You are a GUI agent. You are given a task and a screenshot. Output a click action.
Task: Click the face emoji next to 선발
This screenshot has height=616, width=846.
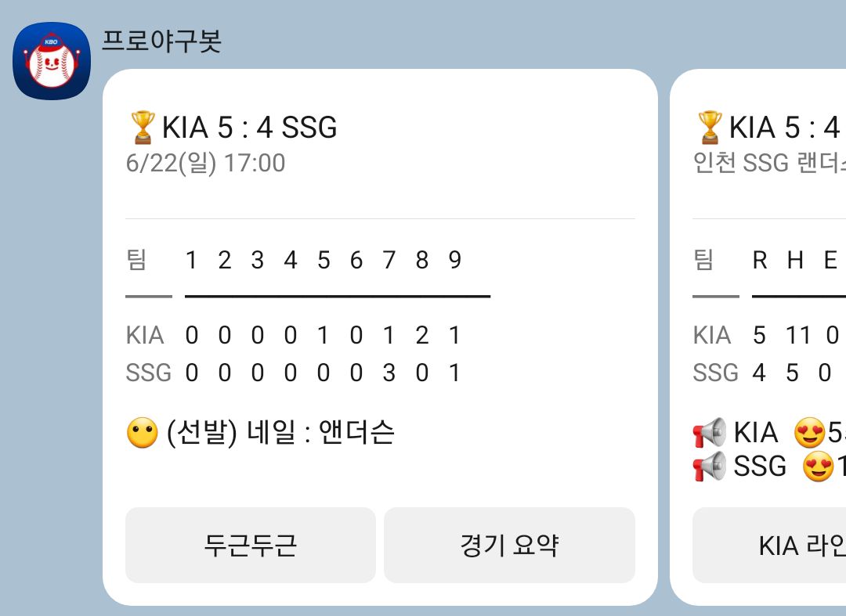click(142, 433)
